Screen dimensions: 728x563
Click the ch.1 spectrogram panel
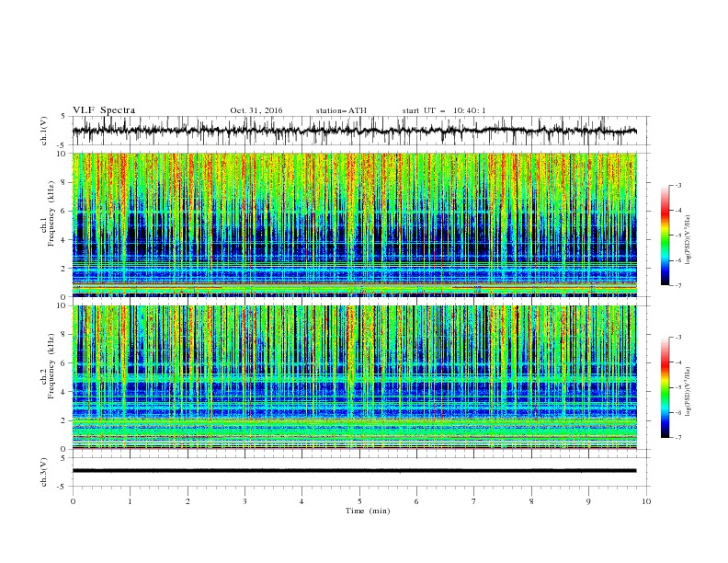(x=354, y=224)
